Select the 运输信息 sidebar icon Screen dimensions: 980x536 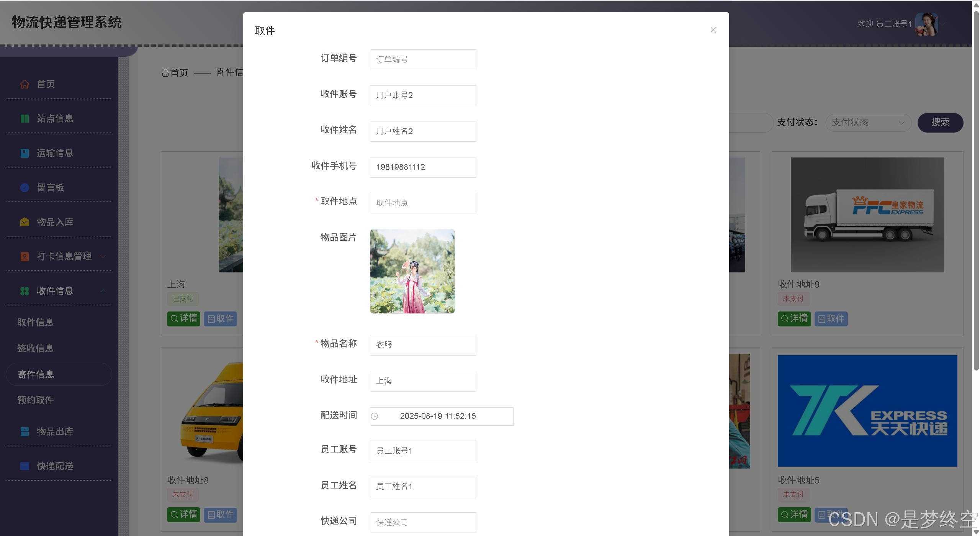coord(25,153)
